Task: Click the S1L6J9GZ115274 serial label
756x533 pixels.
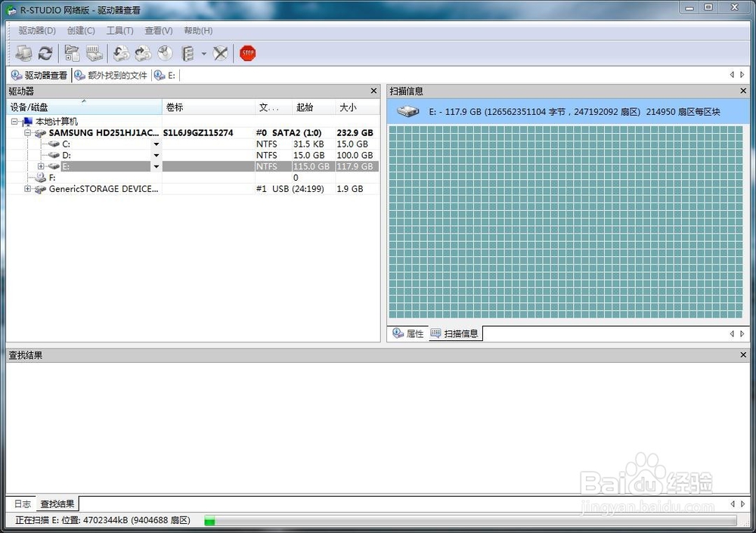Action: pyautogui.click(x=198, y=132)
